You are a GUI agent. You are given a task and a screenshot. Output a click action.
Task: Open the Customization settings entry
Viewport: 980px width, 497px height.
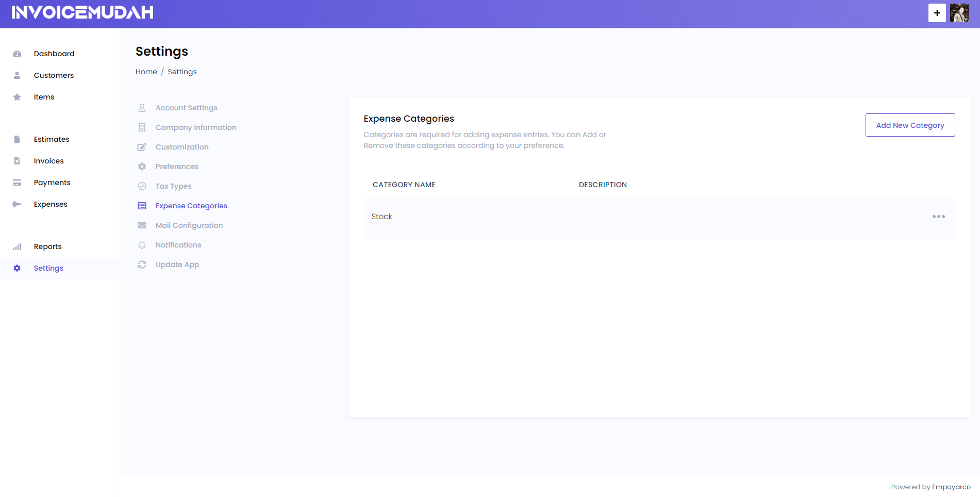(x=182, y=147)
